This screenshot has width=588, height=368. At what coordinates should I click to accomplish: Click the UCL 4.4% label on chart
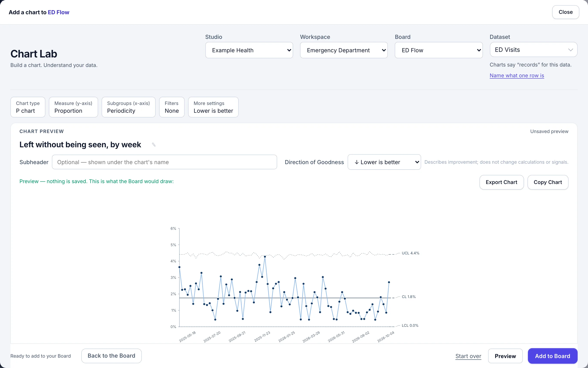click(x=411, y=253)
